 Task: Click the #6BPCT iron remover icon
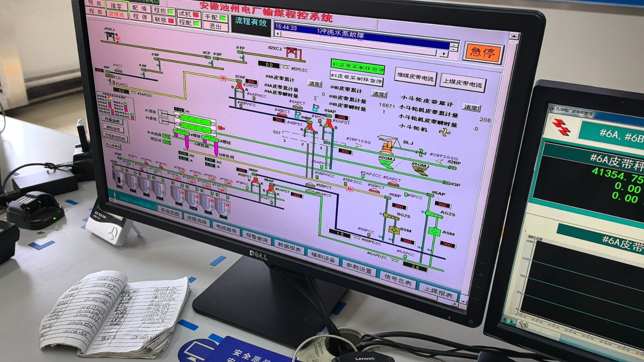310,185
